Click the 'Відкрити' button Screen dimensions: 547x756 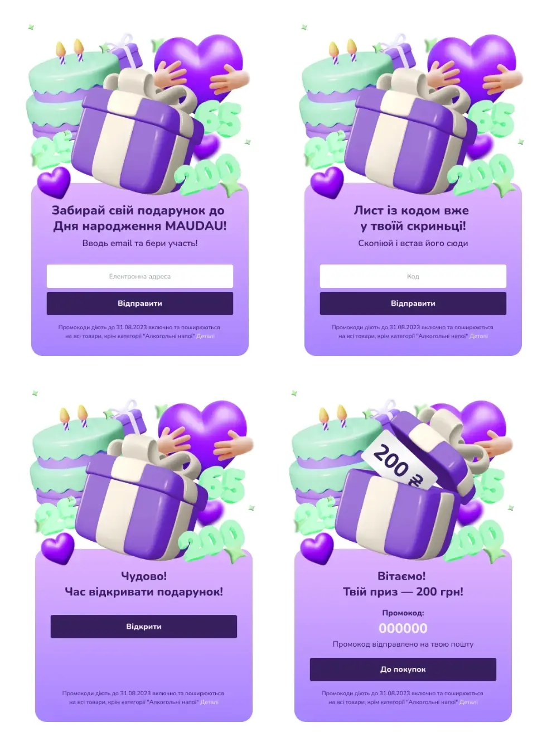coord(143,627)
